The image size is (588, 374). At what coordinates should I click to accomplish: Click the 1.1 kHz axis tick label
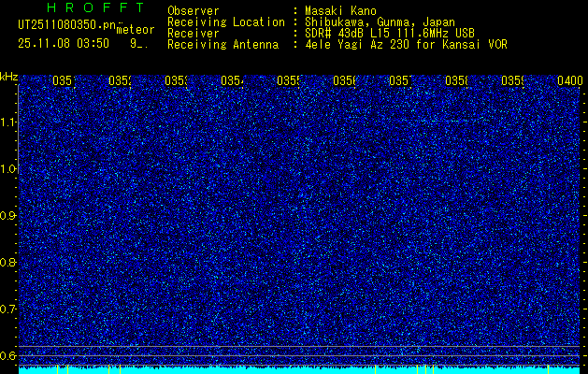pos(7,122)
